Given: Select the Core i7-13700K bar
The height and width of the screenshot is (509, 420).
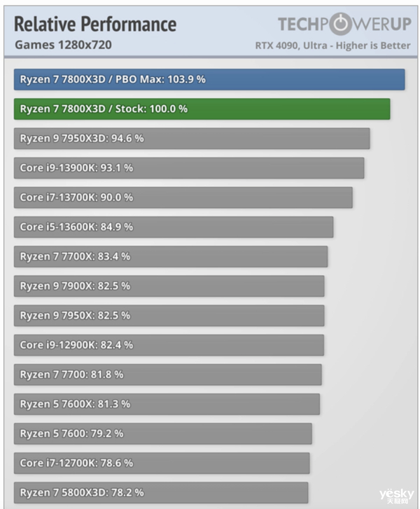Looking at the screenshot, I should [183, 197].
